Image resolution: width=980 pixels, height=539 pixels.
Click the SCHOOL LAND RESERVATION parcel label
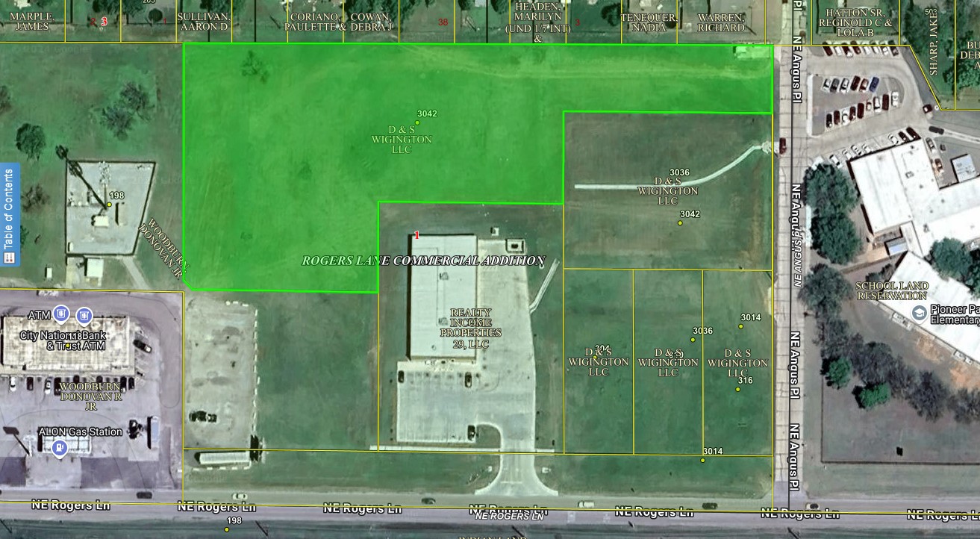tap(891, 291)
